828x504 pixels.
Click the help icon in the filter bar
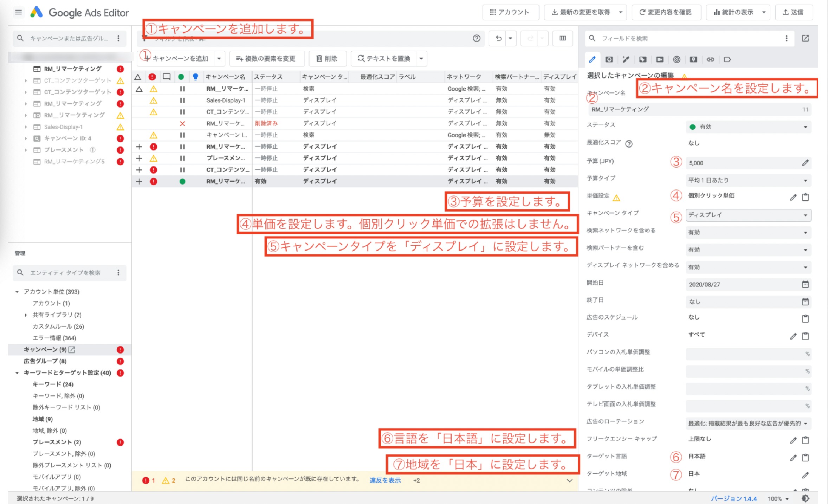(x=476, y=38)
